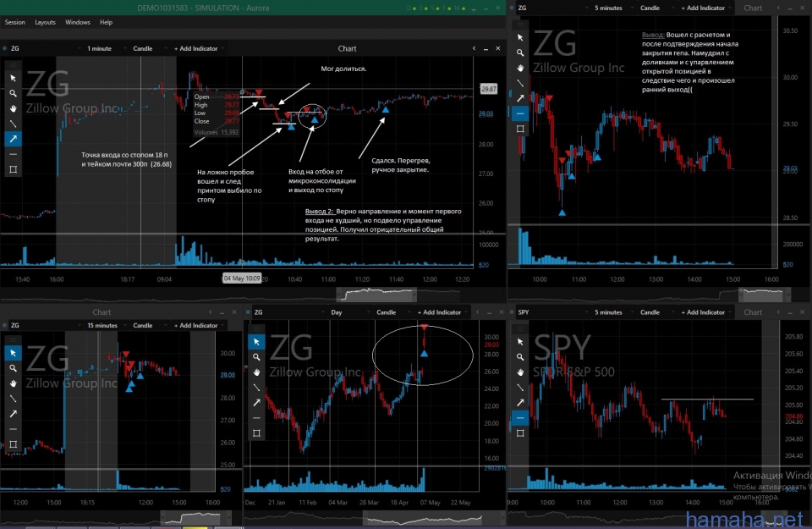
Task: Click the 29.87 price label on ZG 1 minute chart
Action: [x=488, y=89]
